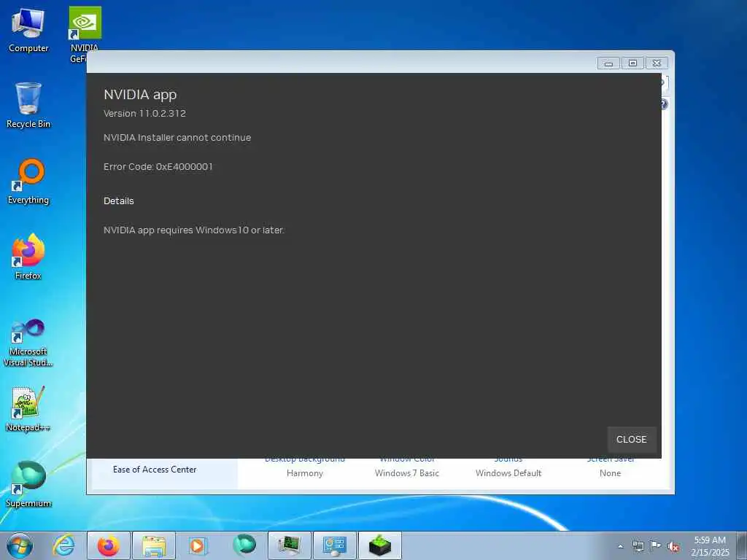Select the Firefox desktop shortcut
The height and width of the screenshot is (560, 747).
28,257
